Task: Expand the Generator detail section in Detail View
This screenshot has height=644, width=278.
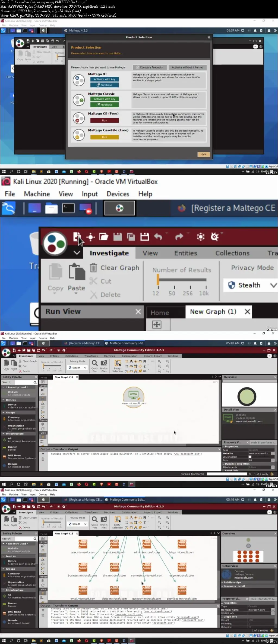Action: (222, 586)
